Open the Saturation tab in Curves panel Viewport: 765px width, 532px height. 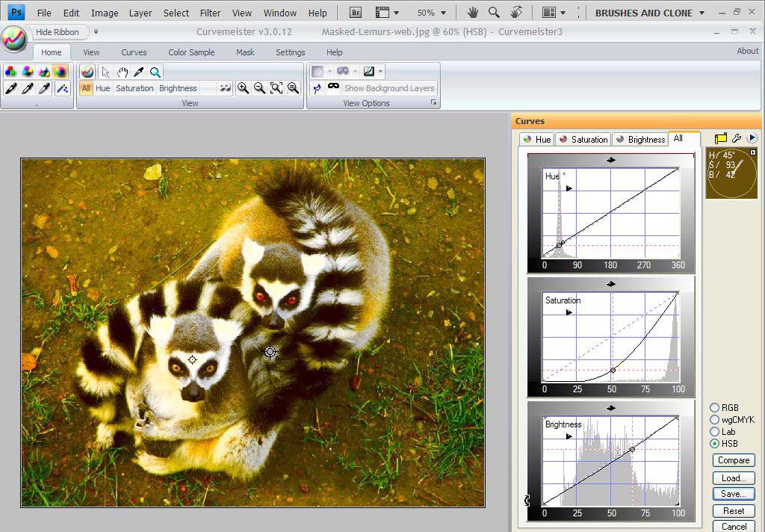pyautogui.click(x=583, y=139)
